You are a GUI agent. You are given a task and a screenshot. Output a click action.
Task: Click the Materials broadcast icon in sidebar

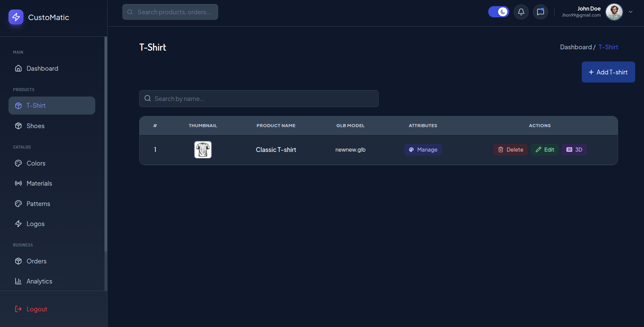tap(18, 183)
